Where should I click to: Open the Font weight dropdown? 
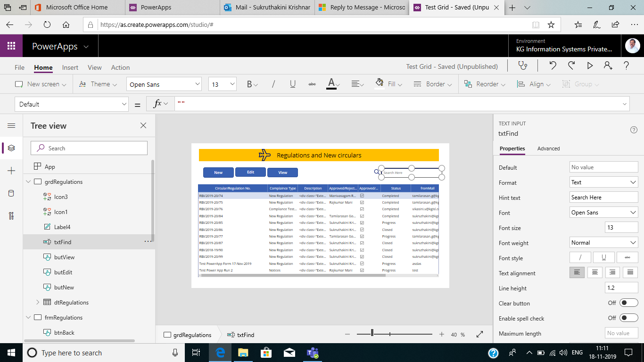coord(603,242)
